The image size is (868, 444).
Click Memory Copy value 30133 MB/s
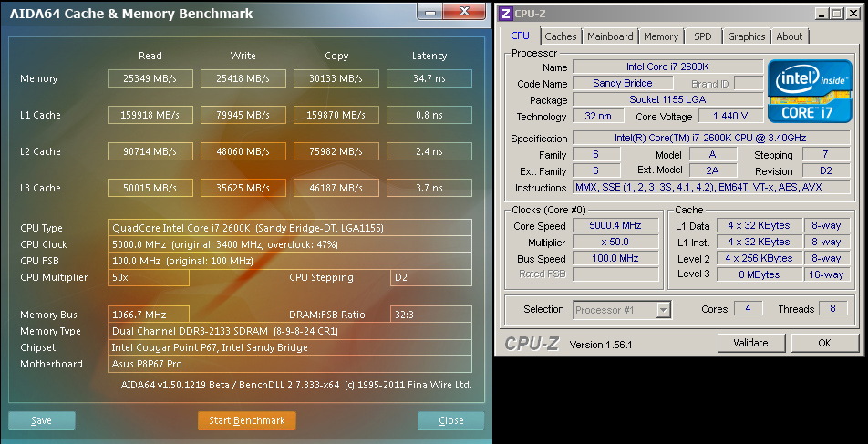click(336, 78)
